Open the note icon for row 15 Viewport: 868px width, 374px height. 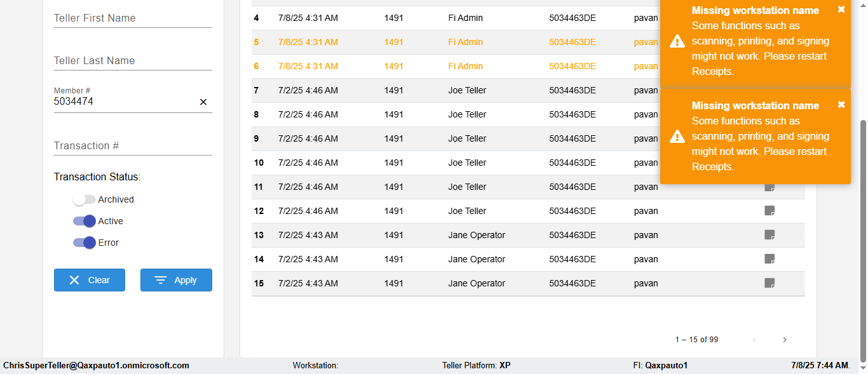tap(770, 283)
